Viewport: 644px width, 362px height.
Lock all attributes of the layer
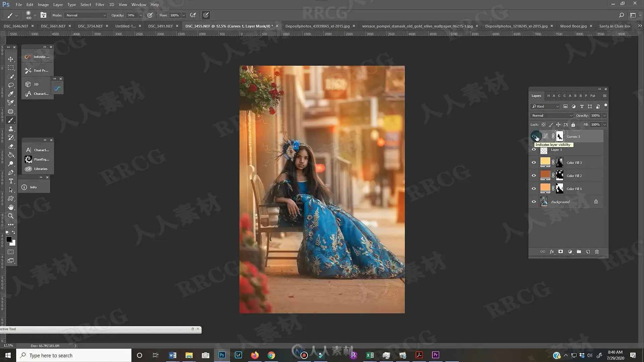pos(573,125)
